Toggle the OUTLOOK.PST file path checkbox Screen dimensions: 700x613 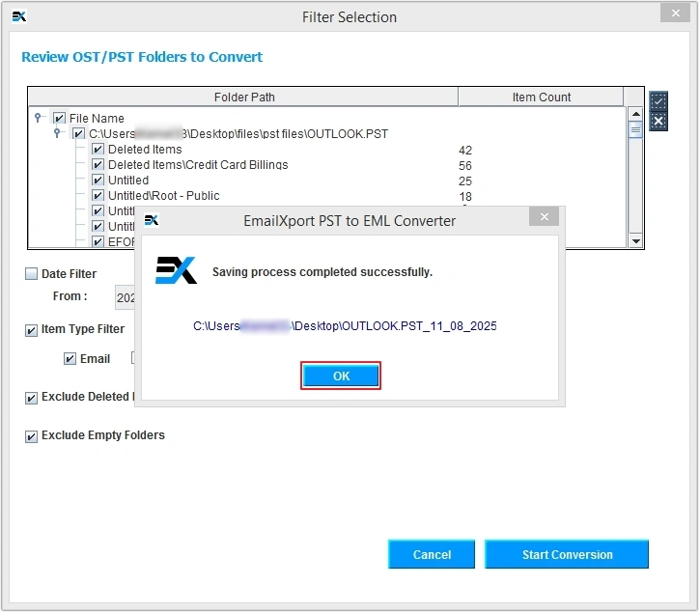pos(78,133)
